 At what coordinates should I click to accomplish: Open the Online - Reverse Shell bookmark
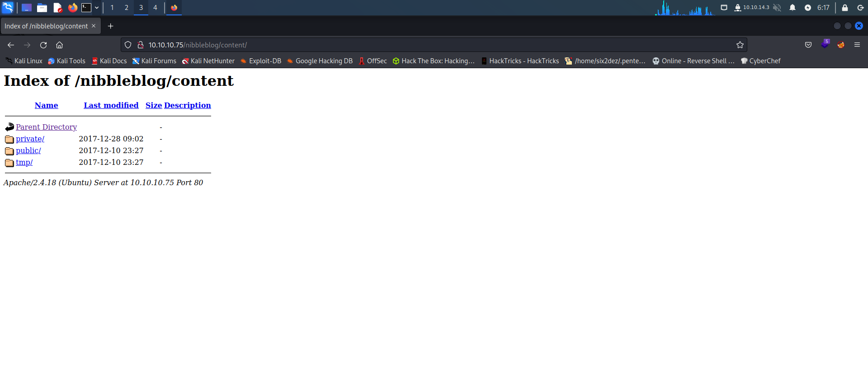(693, 61)
